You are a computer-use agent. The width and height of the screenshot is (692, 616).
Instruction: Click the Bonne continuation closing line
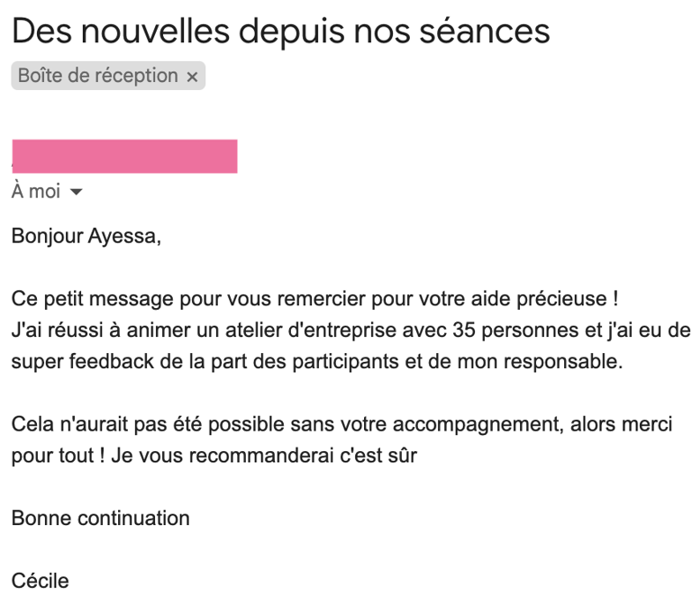point(101,518)
